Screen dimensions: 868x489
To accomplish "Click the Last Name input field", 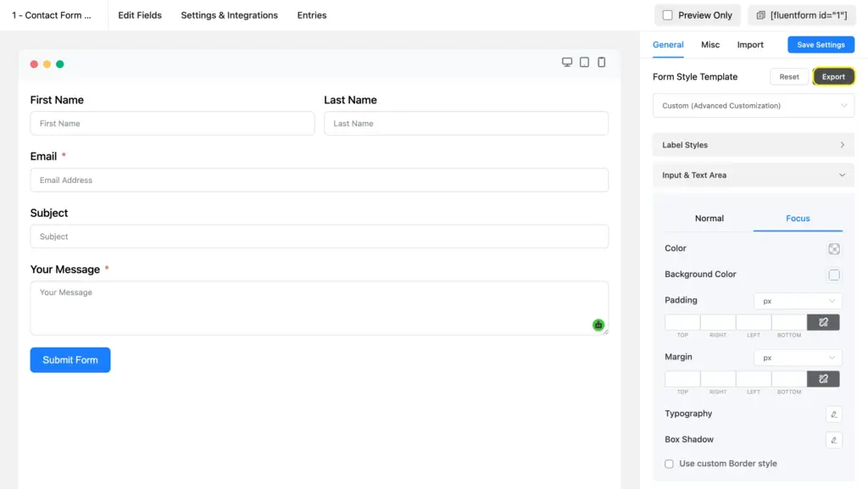I will [x=466, y=124].
